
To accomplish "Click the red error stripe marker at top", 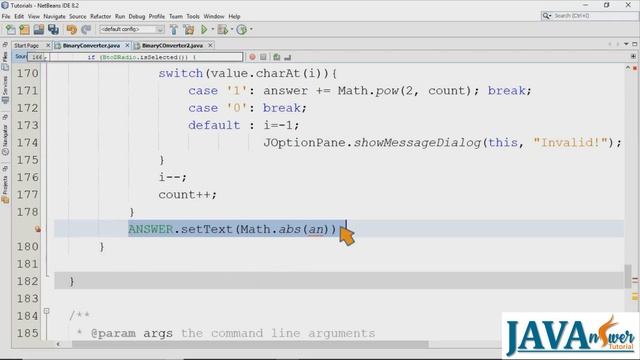I will pyautogui.click(x=635, y=68).
